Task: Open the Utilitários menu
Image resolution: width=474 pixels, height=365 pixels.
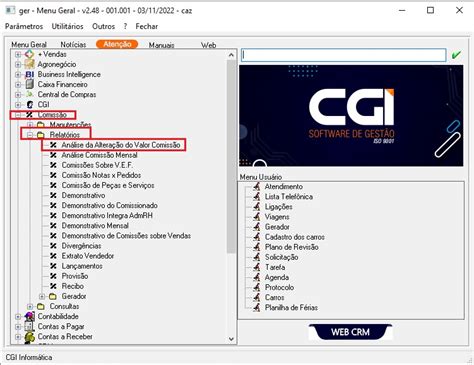Action: pos(67,26)
